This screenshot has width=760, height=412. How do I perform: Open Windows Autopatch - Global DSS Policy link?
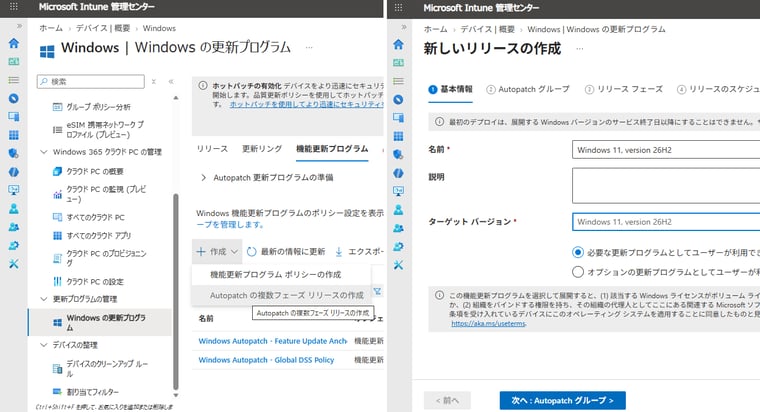pos(266,360)
